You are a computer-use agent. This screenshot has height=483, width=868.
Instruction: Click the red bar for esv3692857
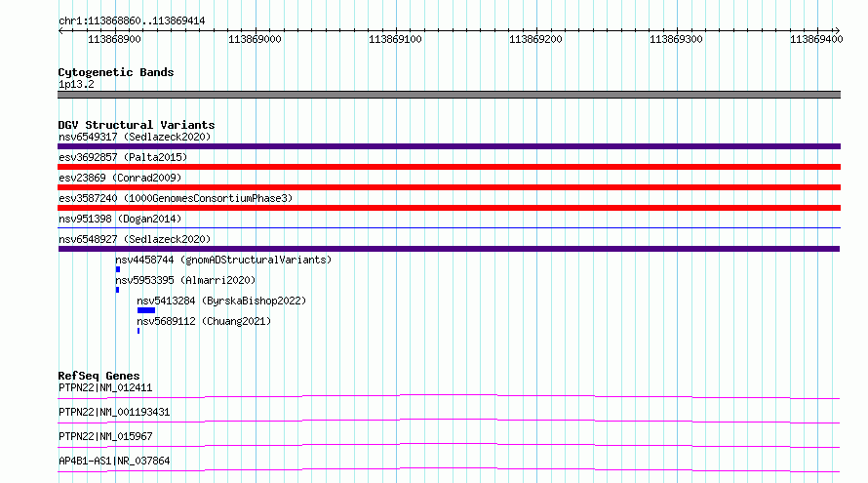point(449,167)
